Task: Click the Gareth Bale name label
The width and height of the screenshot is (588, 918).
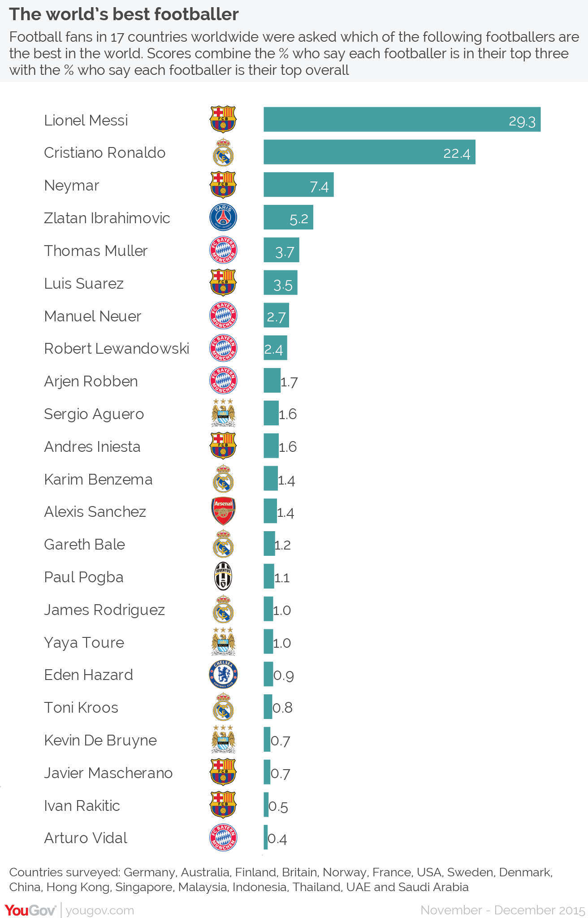Action: [84, 544]
